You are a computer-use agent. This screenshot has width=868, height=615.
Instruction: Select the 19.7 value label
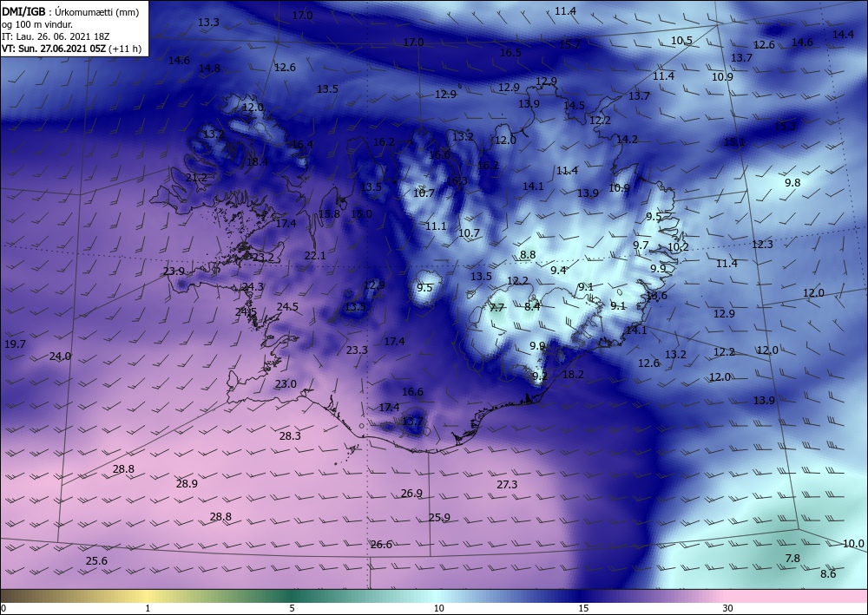(15, 344)
